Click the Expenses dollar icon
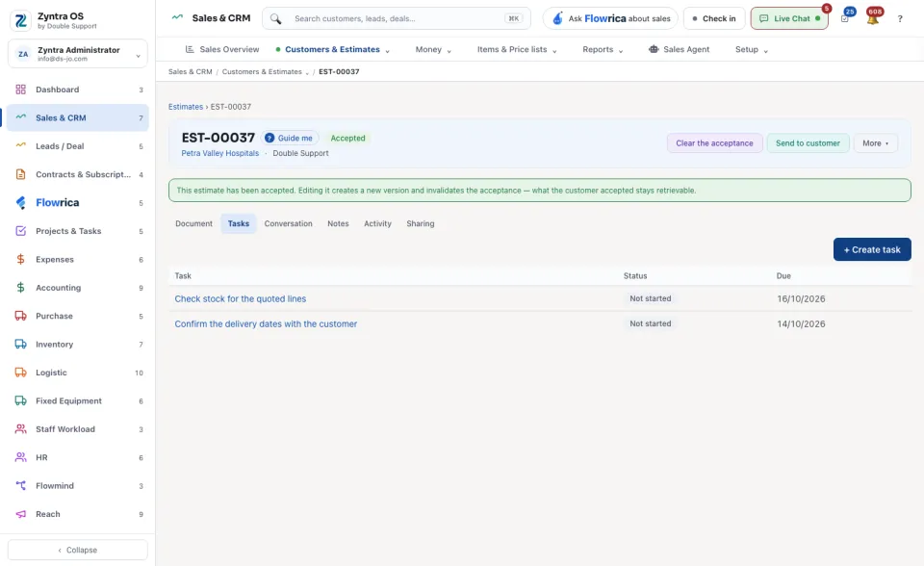924x566 pixels. pos(20,260)
